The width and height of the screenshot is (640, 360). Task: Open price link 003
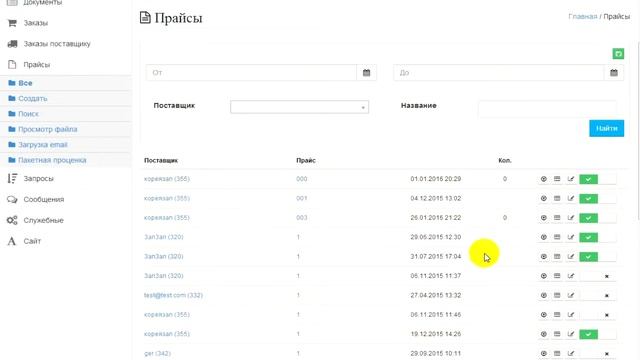click(302, 218)
